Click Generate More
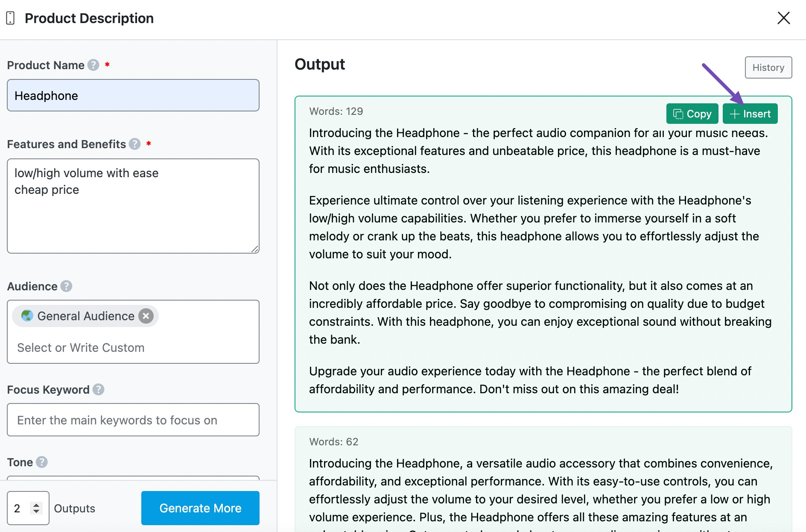Image resolution: width=806 pixels, height=532 pixels. tap(200, 508)
